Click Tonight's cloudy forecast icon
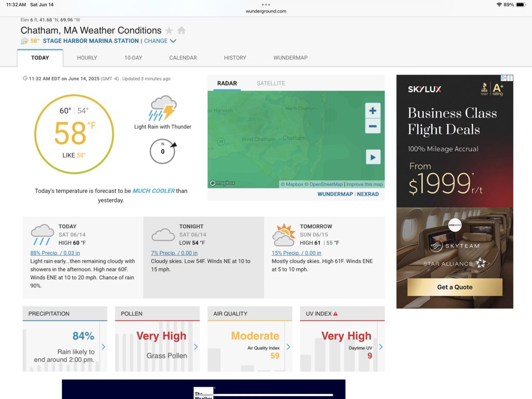Image resolution: width=532 pixels, height=399 pixels. (163, 235)
